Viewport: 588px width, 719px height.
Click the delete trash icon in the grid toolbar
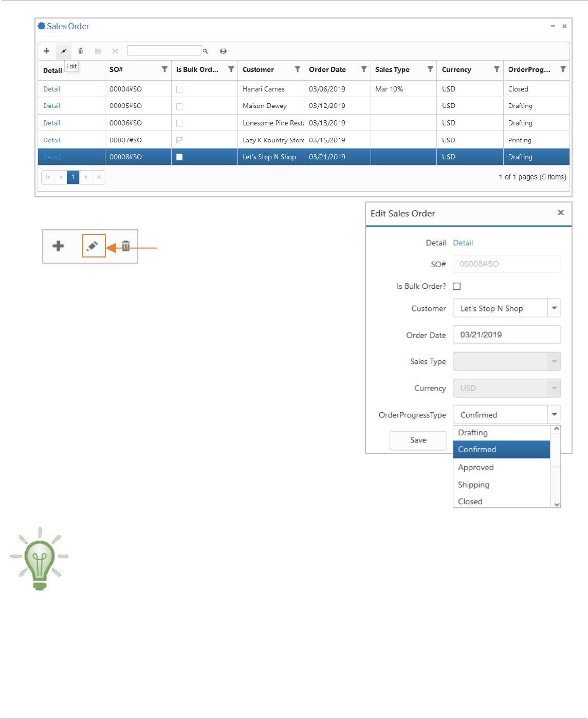pos(81,51)
